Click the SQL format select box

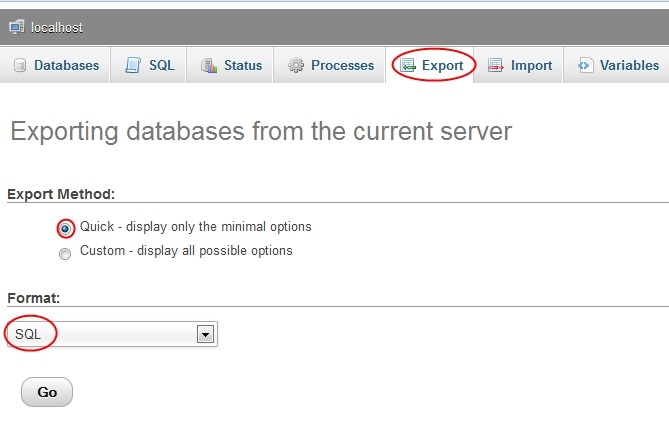click(112, 334)
